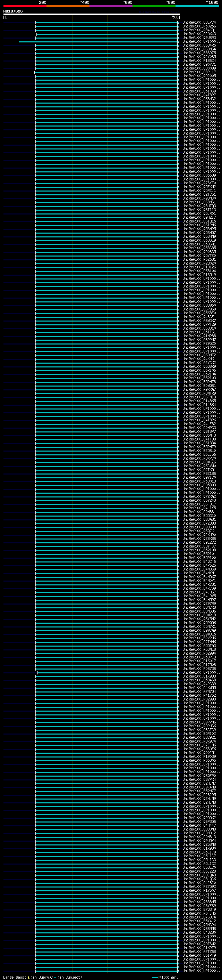Pick the UniRef100_Q53HR5 row label

pos(199,229)
